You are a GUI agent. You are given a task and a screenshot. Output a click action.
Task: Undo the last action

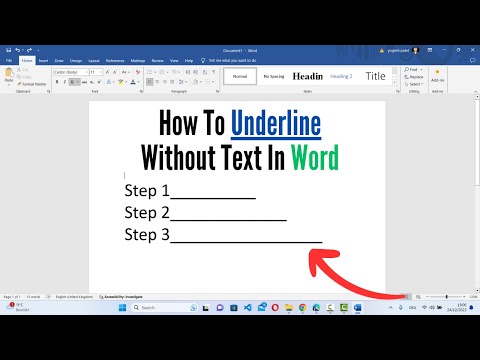tap(17, 50)
